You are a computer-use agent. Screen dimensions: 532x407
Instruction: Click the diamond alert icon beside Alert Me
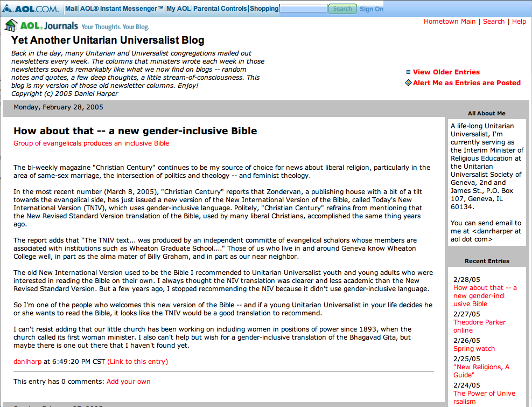click(x=408, y=83)
